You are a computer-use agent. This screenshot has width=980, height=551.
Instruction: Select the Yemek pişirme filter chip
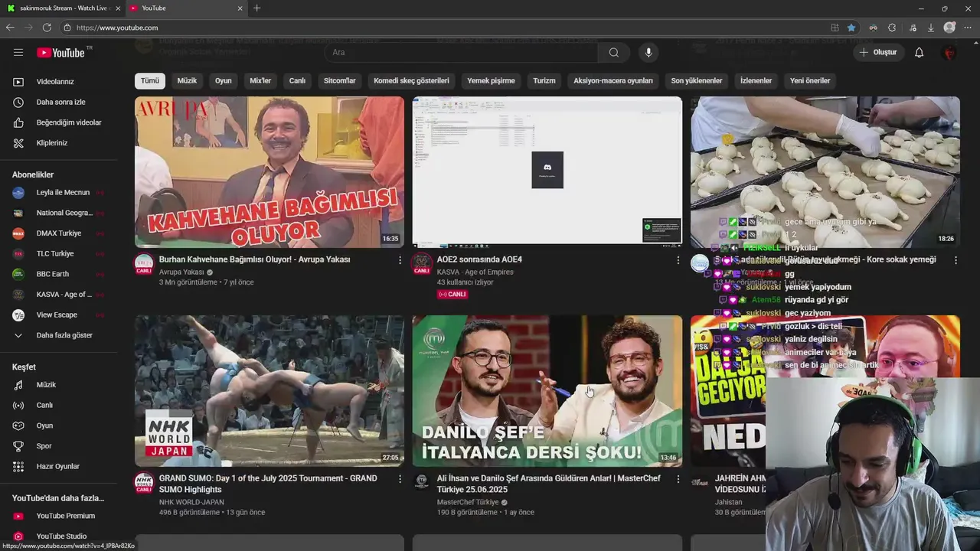[491, 80]
